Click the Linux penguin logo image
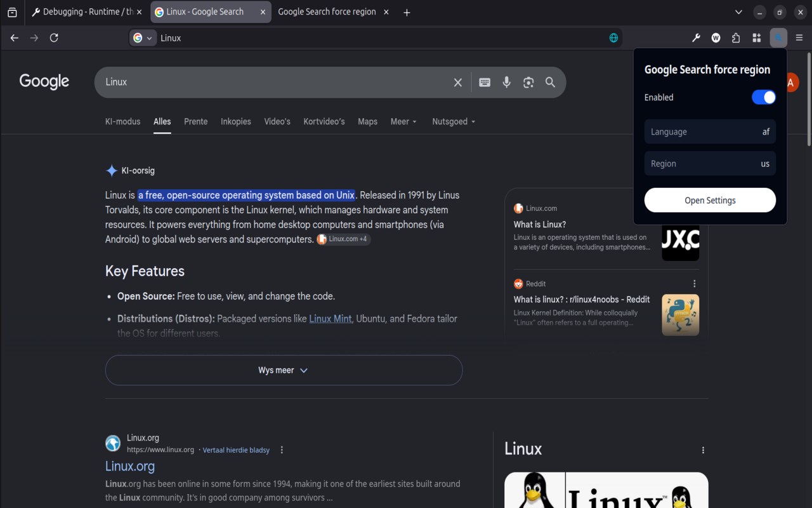 click(x=606, y=490)
